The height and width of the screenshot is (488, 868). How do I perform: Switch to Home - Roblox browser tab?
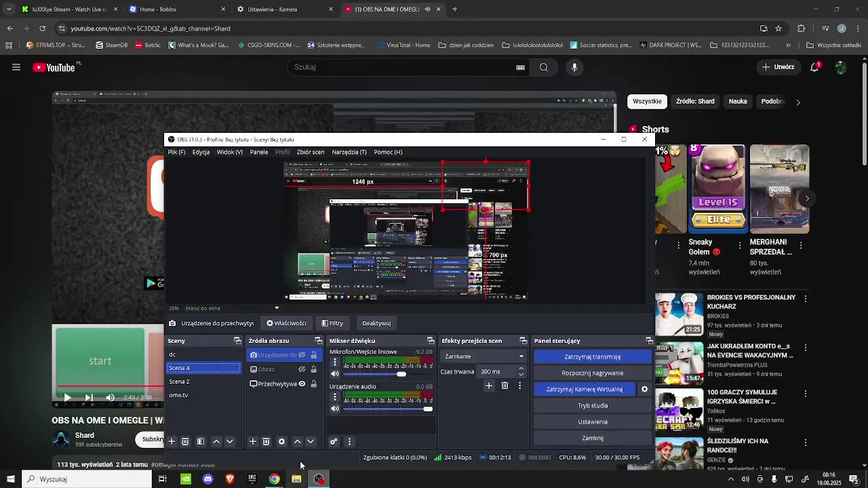click(176, 9)
